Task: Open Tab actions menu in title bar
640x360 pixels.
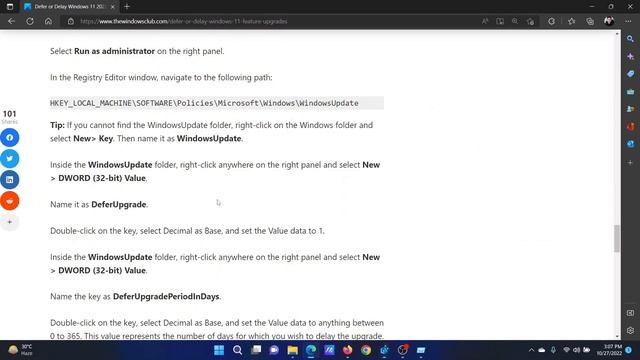Action: (10, 7)
